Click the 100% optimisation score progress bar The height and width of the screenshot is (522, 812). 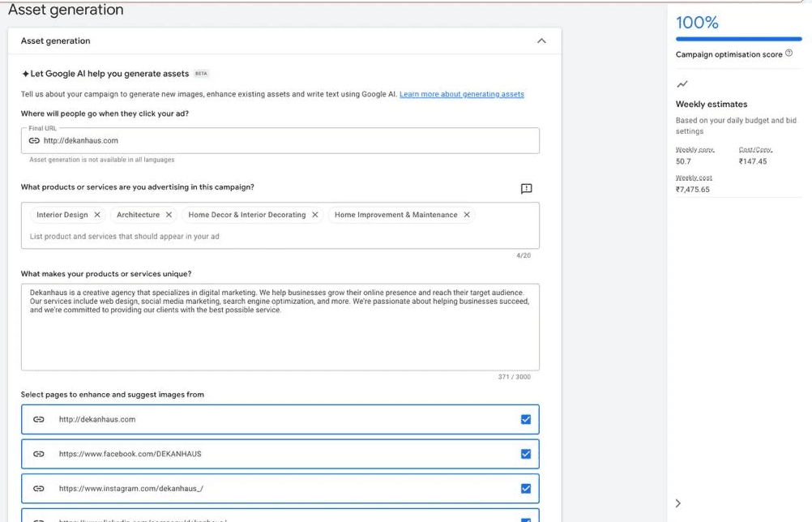point(738,39)
